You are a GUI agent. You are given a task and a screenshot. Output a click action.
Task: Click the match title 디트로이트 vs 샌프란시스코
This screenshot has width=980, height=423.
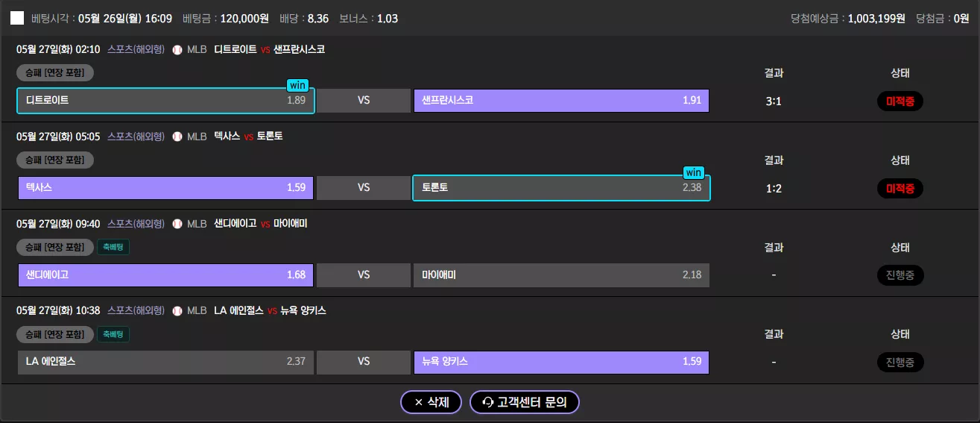pyautogui.click(x=269, y=49)
